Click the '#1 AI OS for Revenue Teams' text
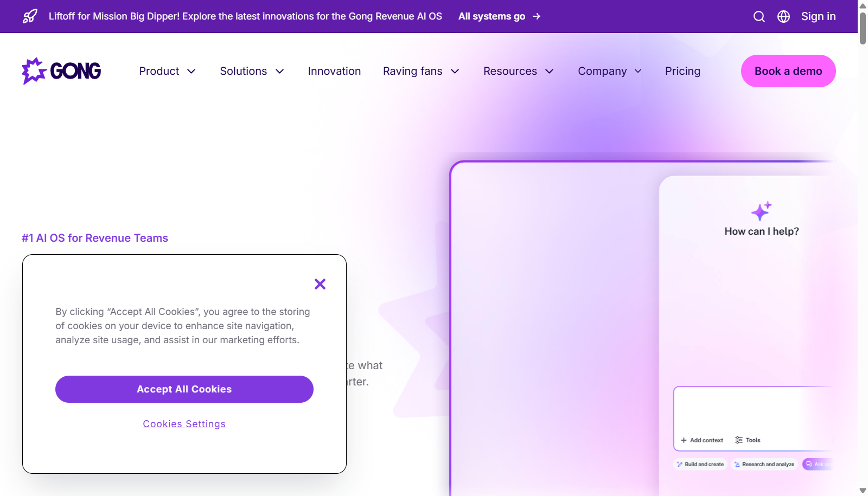 point(95,238)
